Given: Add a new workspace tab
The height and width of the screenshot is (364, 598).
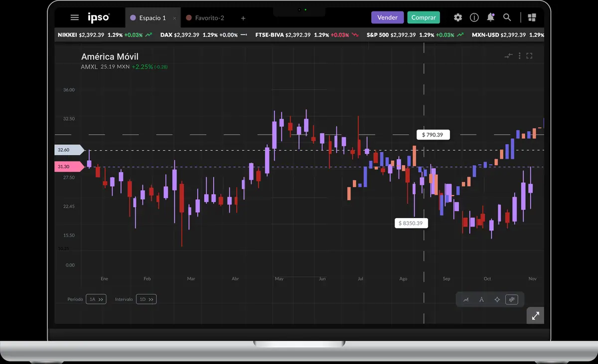Looking at the screenshot, I should click(x=243, y=18).
